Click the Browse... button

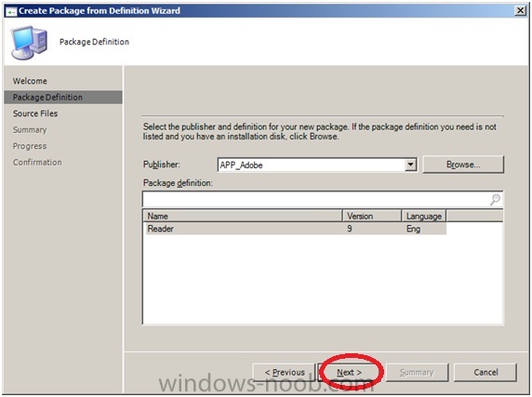click(x=463, y=165)
